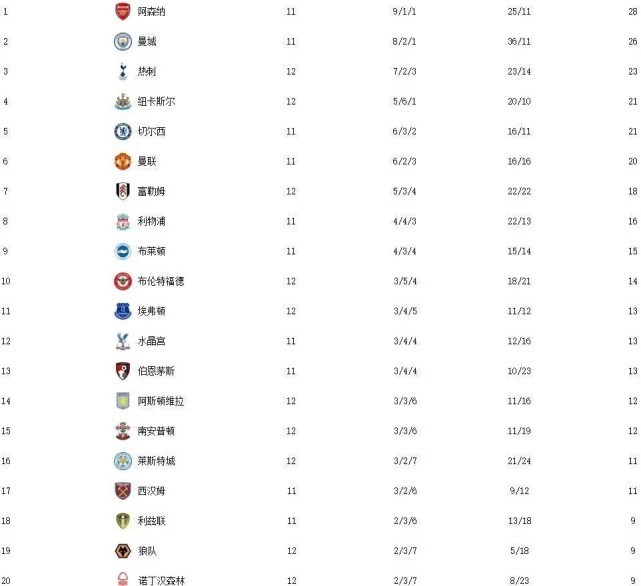The height and width of the screenshot is (586, 641).
Task: Click the Bournemouth club crest icon
Action: pyautogui.click(x=122, y=371)
